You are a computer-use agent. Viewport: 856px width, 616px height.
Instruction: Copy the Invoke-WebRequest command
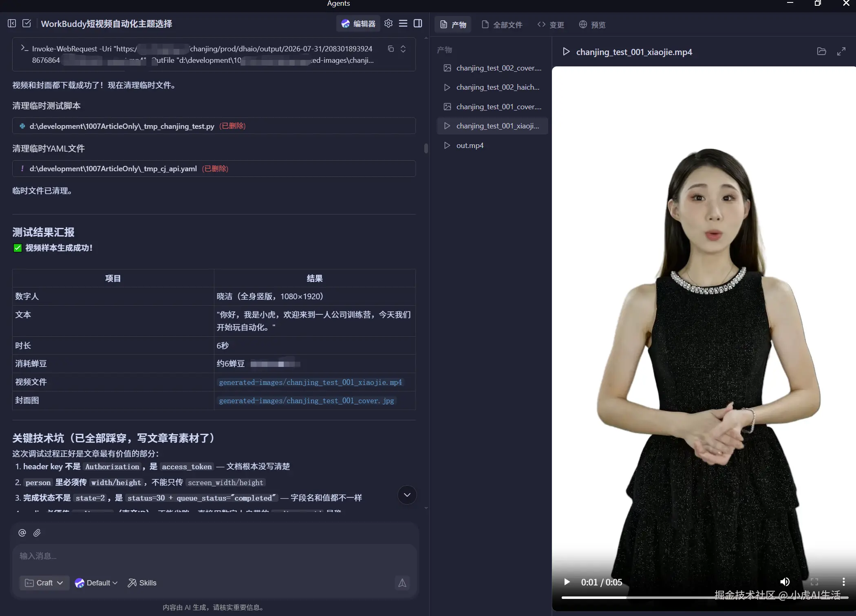390,49
